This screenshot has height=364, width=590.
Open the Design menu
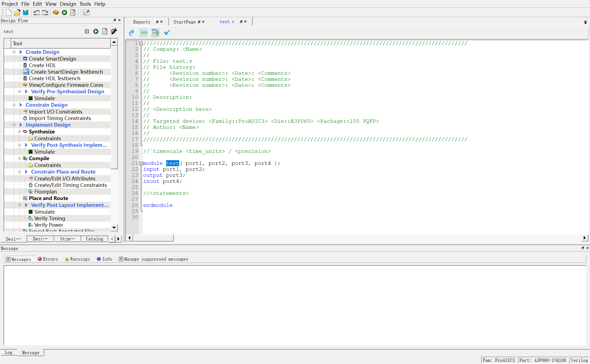pos(68,4)
